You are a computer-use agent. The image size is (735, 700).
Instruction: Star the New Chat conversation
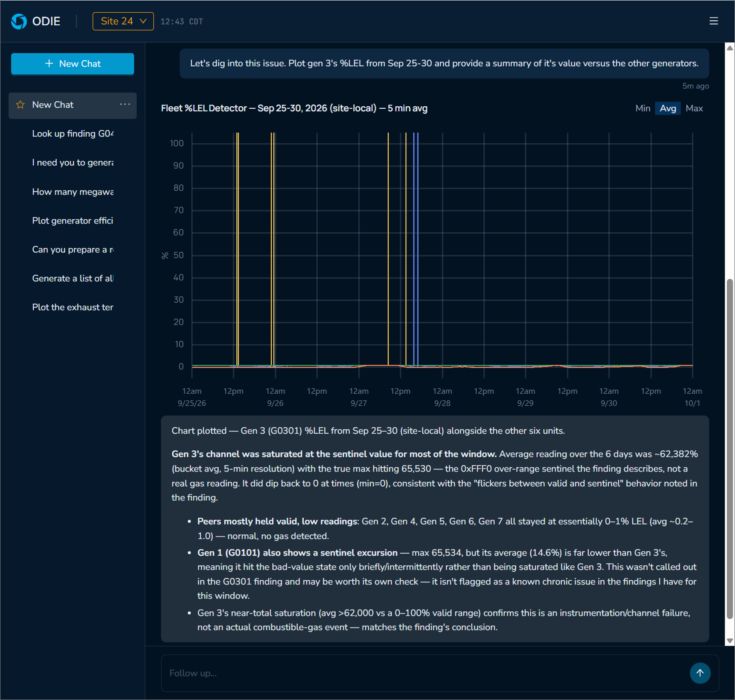[x=21, y=105]
